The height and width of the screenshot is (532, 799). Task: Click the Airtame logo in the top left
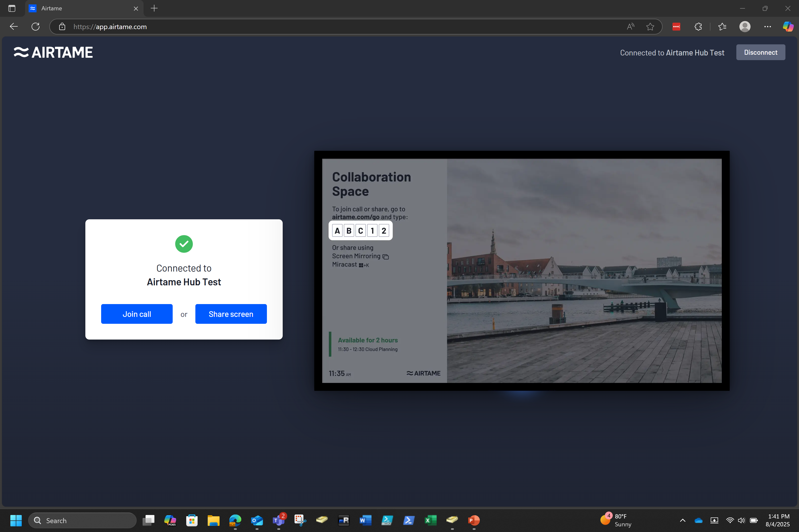point(53,52)
